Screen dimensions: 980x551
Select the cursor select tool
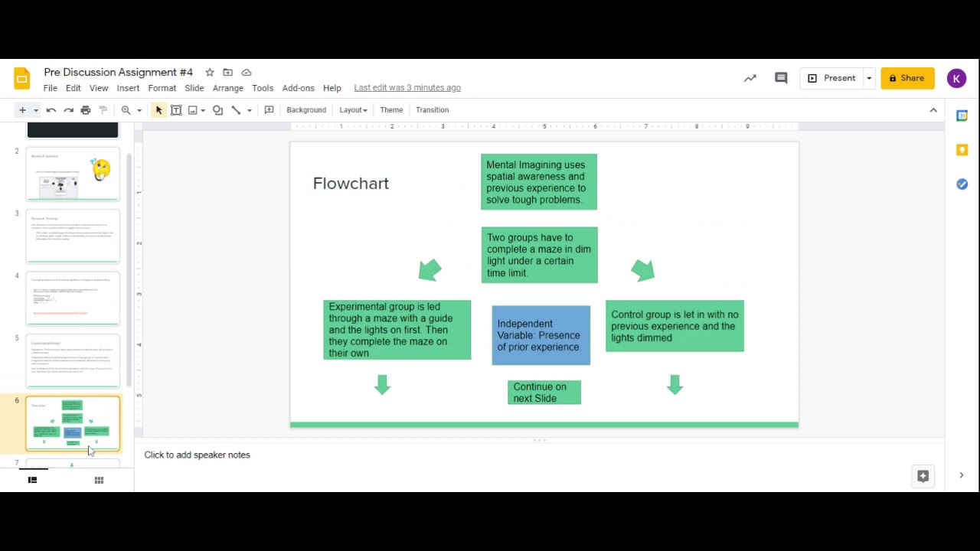point(158,110)
